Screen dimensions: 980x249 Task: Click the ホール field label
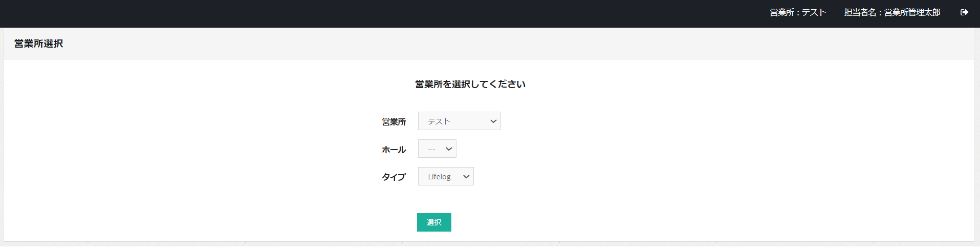394,150
